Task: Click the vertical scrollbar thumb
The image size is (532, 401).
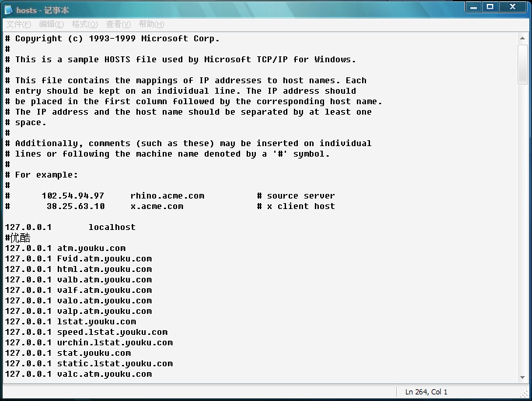Action: coord(523,64)
